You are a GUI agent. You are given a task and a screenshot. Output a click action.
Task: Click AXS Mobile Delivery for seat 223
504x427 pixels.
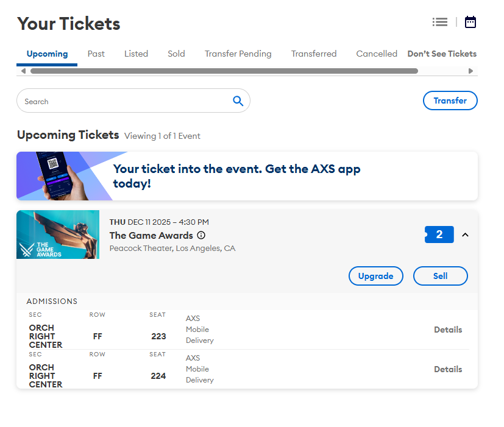click(x=200, y=330)
